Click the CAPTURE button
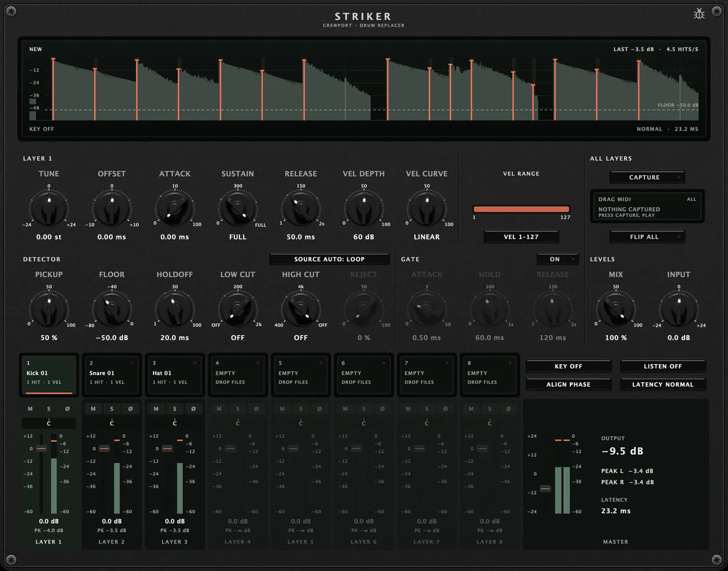 (x=647, y=177)
